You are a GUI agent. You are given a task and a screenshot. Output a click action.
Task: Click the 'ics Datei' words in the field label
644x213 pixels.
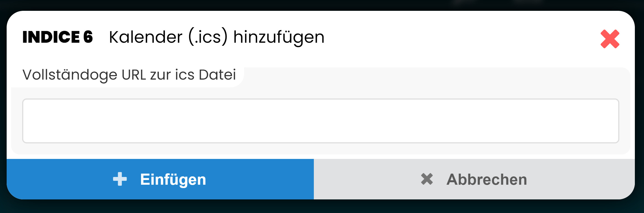coord(205,75)
